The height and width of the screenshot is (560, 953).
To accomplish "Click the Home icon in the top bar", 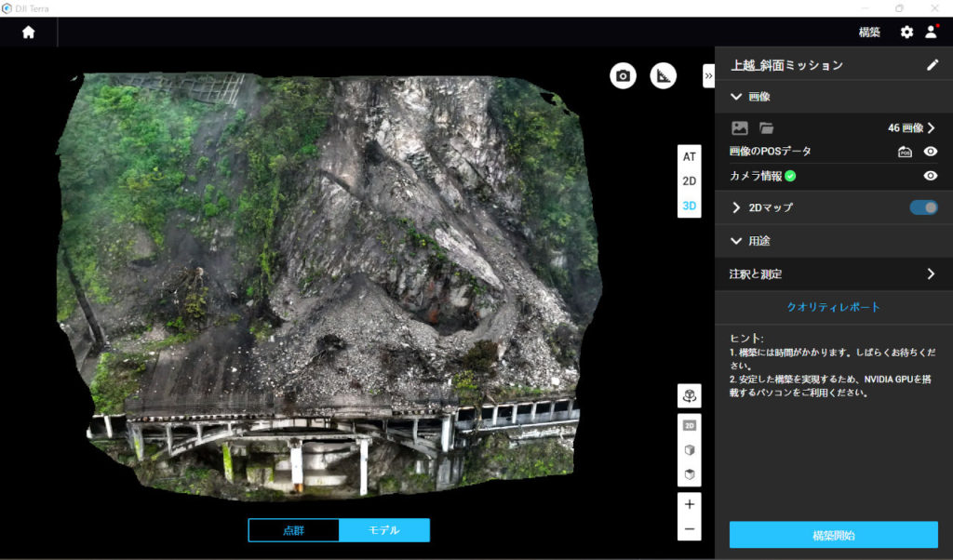I will (28, 32).
